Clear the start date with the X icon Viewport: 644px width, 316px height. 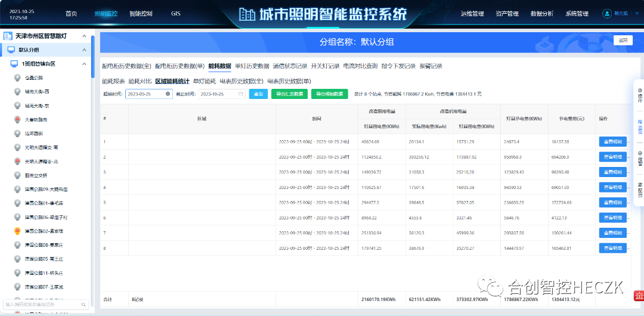[x=168, y=94]
